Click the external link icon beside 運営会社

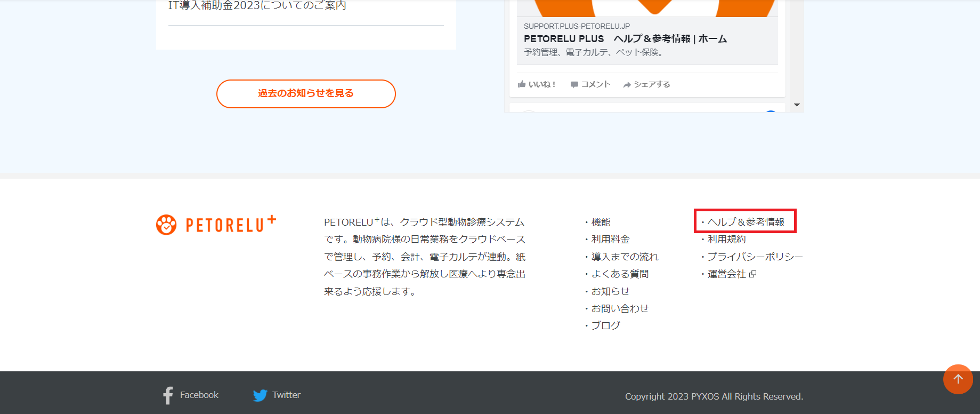[x=752, y=274]
